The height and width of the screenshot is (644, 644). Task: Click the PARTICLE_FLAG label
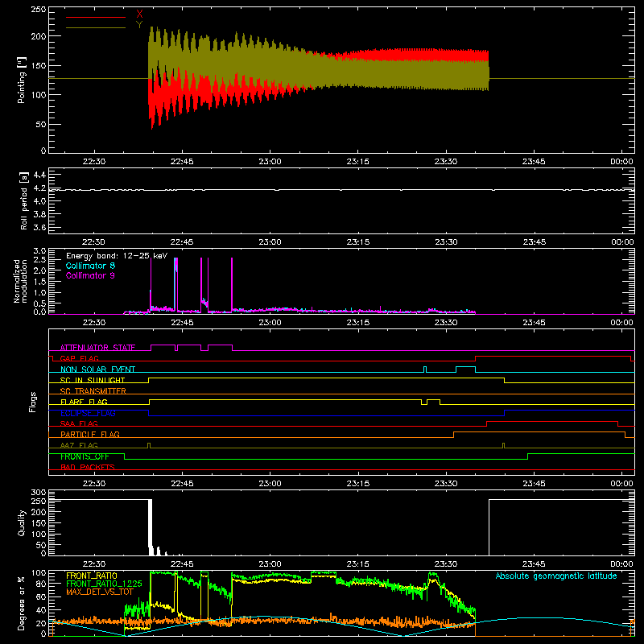[x=90, y=434]
